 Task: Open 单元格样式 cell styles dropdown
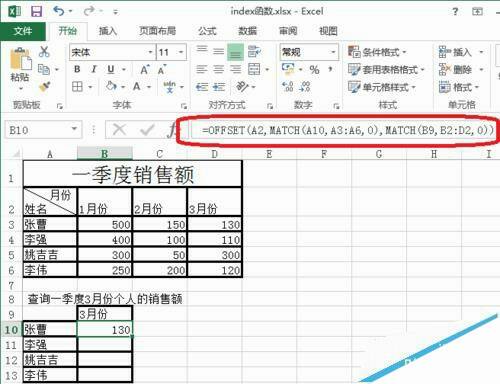click(382, 87)
